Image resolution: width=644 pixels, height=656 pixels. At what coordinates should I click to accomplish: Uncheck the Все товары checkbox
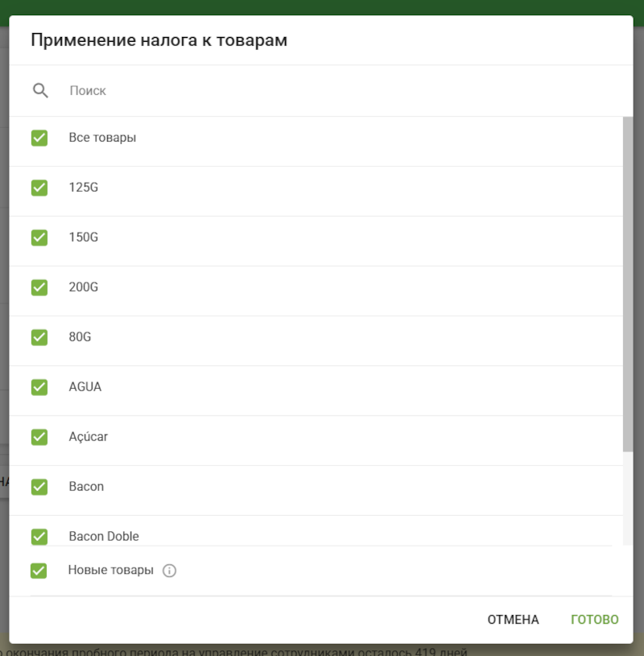[39, 138]
